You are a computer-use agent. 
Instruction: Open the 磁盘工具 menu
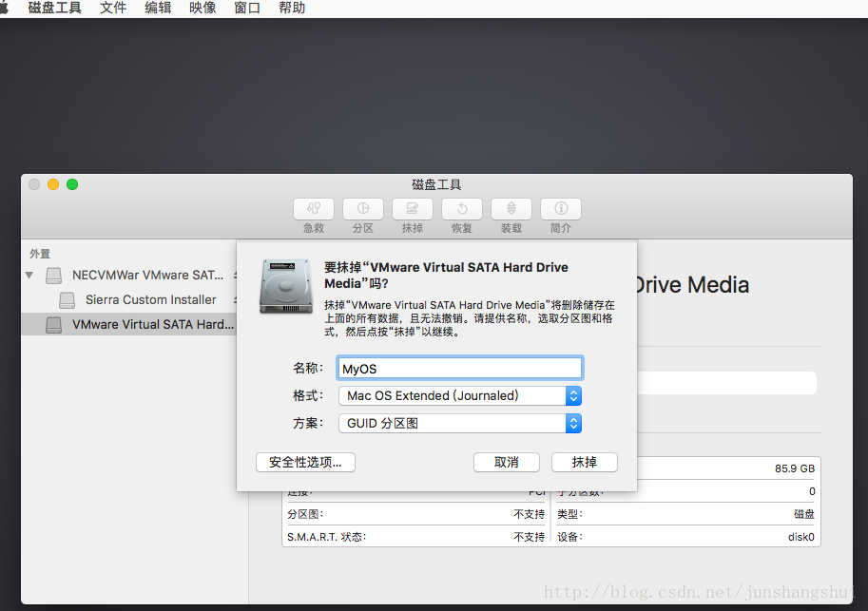(54, 8)
